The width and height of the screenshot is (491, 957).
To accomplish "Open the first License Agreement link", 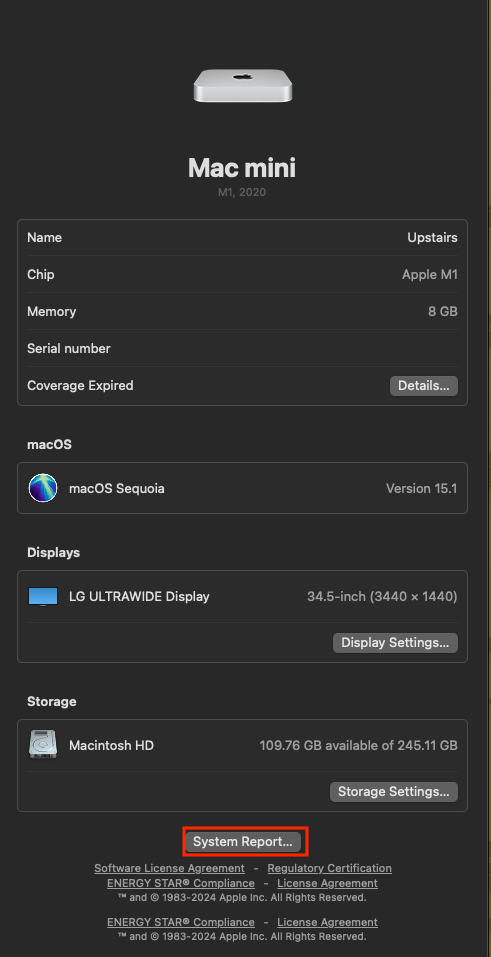I will point(327,883).
